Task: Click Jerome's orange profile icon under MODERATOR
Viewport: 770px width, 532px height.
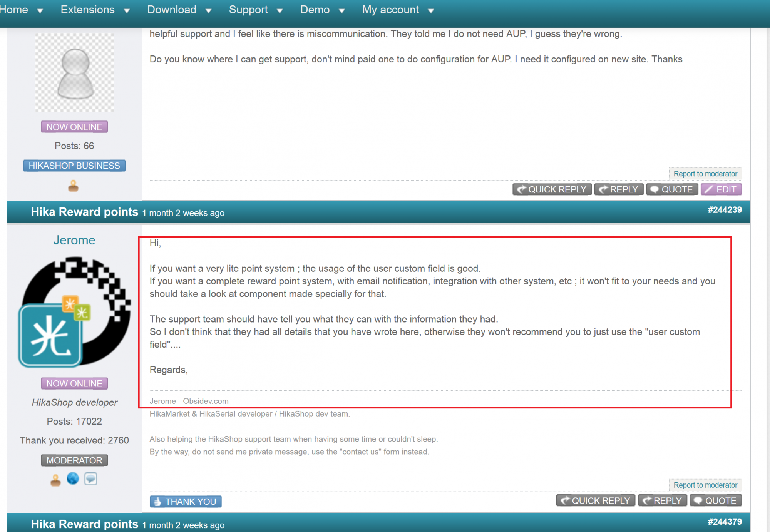Action: 55,480
